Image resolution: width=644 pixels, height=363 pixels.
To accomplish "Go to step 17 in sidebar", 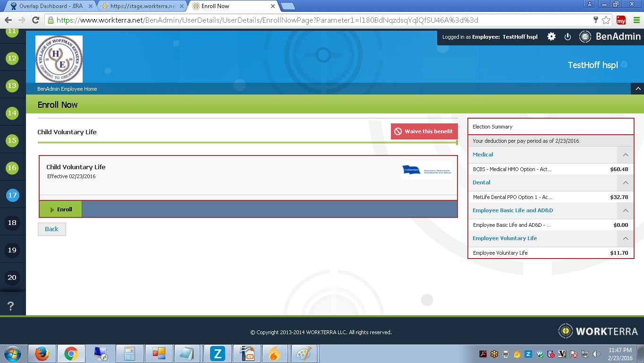I will tap(12, 195).
